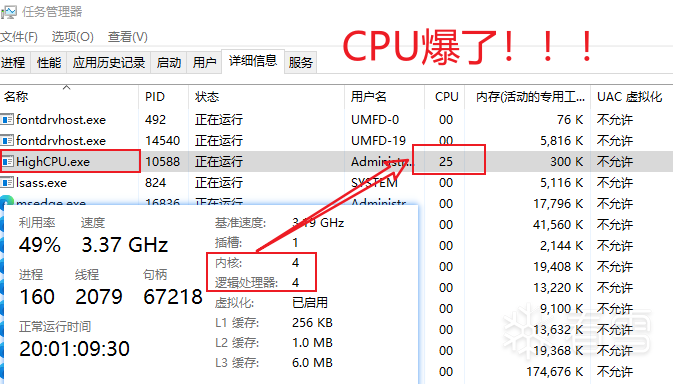
Task: Click the fontdrvhost.exe icon in the PID 14540 row
Action: (7, 140)
